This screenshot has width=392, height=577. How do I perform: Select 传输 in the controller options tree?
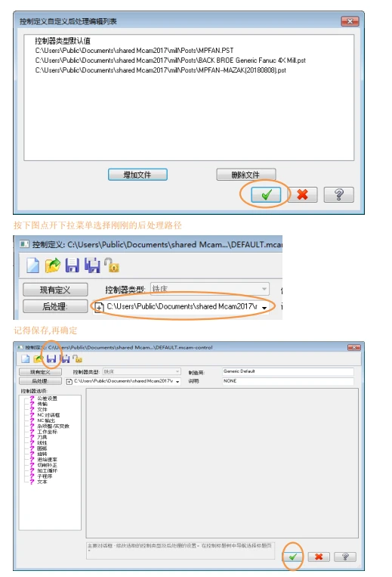(42, 404)
